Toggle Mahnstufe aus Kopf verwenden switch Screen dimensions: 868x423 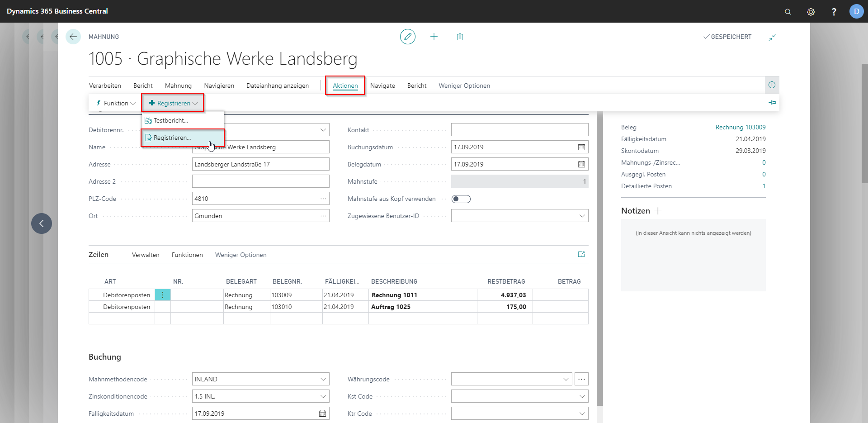coord(461,199)
